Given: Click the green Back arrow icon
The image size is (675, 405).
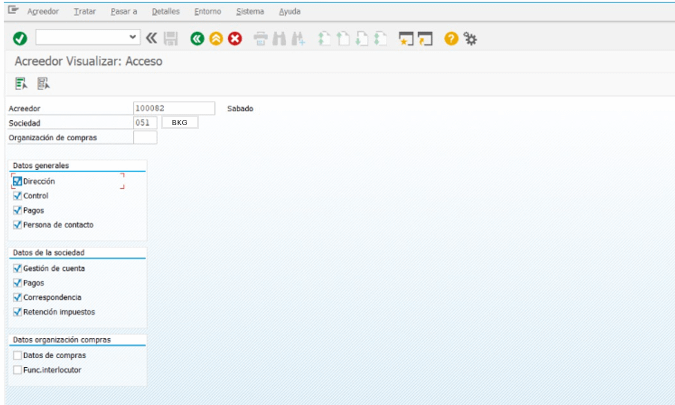Looking at the screenshot, I should click(197, 38).
